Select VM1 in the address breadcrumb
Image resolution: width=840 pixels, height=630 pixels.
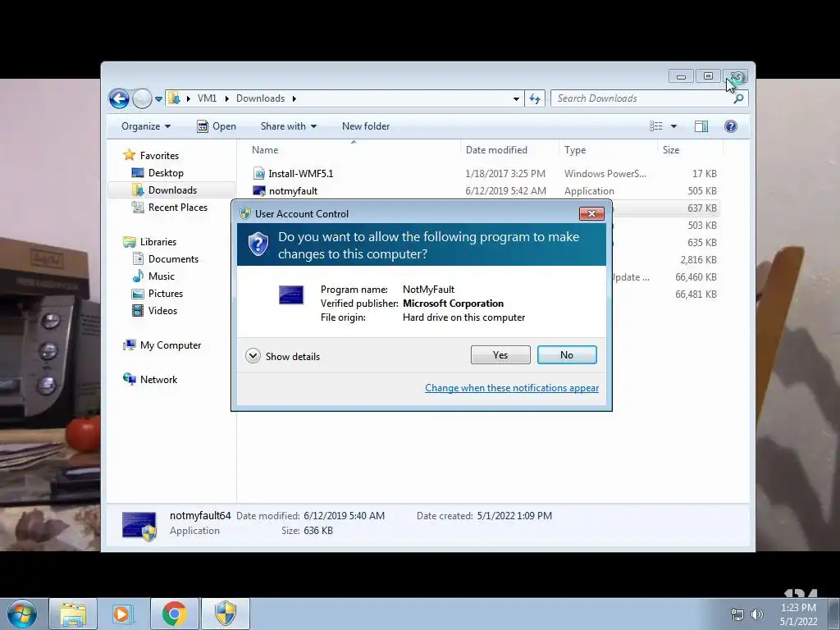(x=207, y=98)
